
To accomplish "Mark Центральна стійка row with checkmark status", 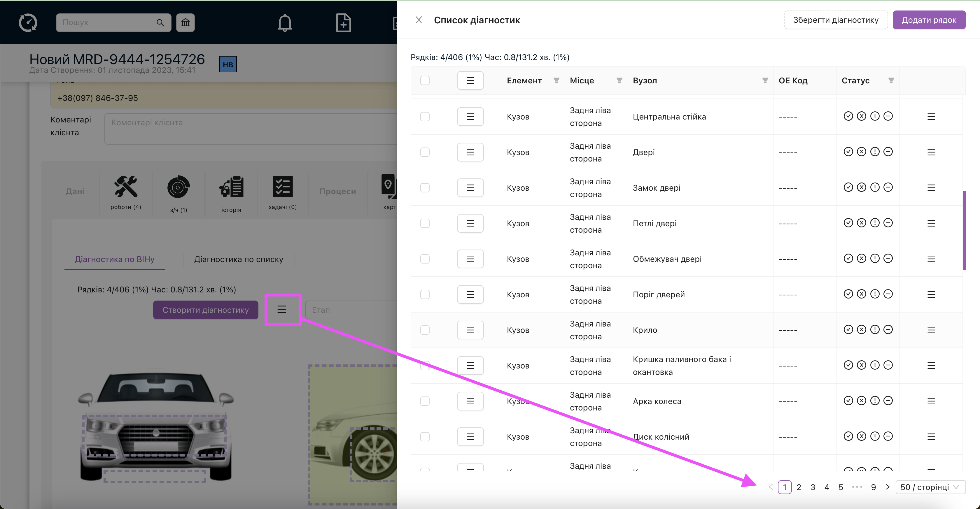I will pos(848,116).
